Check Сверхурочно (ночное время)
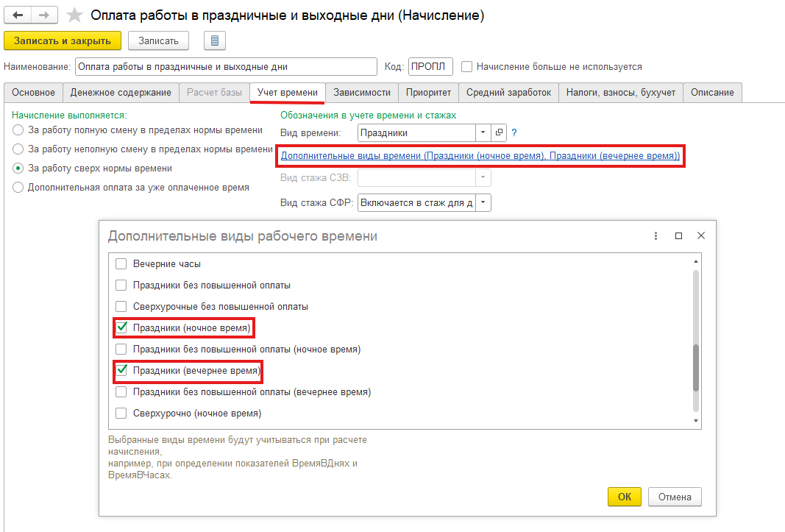 (121, 414)
